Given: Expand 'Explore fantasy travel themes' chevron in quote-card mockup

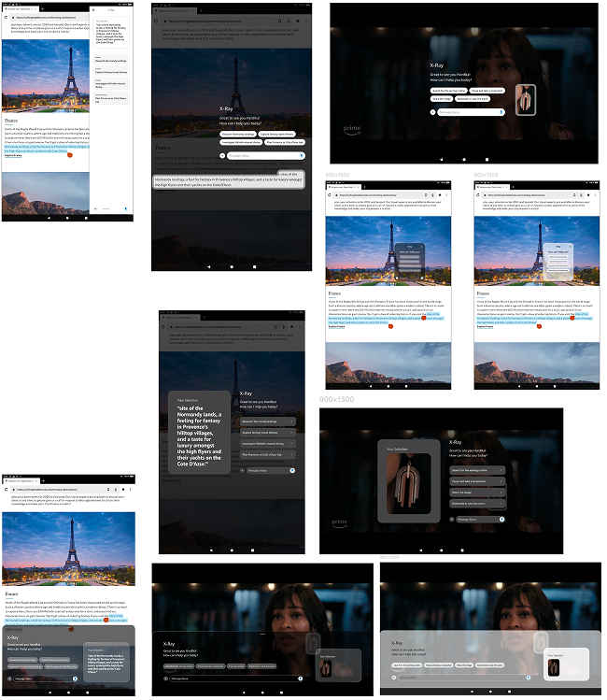Looking at the screenshot, I should 291,433.
